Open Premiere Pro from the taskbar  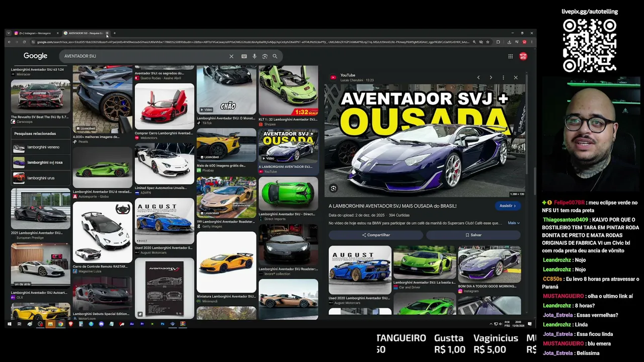click(x=142, y=324)
